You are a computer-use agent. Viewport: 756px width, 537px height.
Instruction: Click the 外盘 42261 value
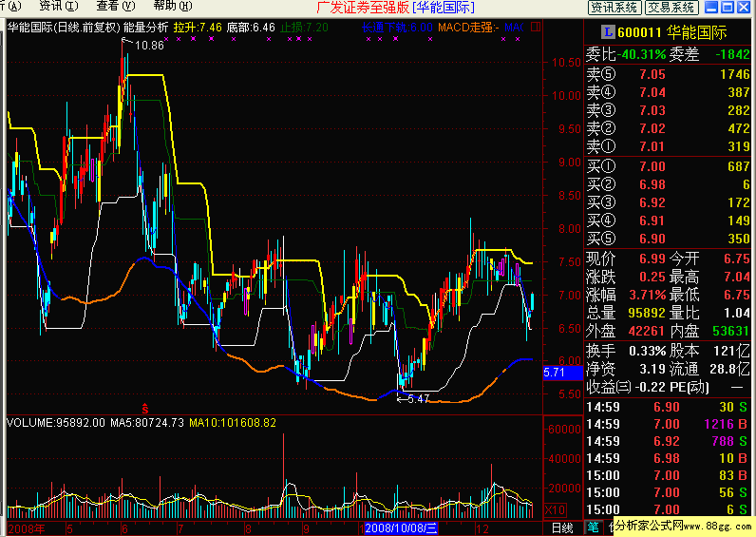(647, 331)
